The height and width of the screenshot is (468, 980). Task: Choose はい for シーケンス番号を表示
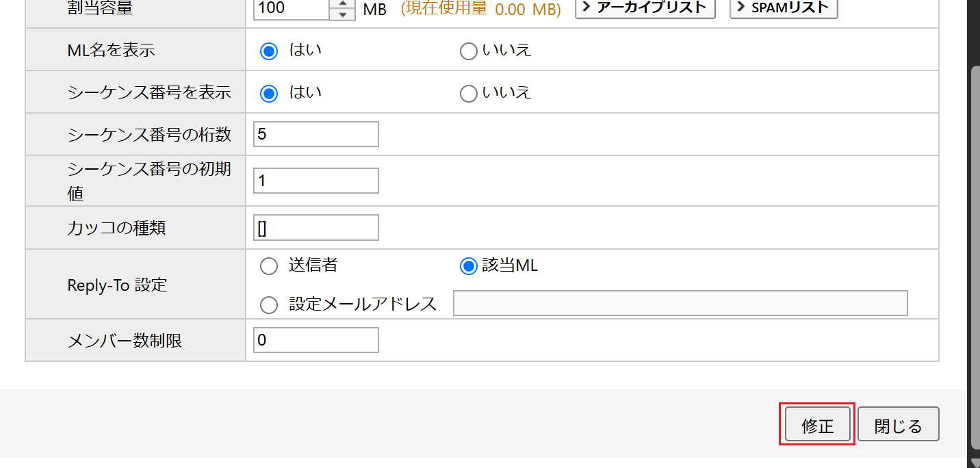[270, 94]
